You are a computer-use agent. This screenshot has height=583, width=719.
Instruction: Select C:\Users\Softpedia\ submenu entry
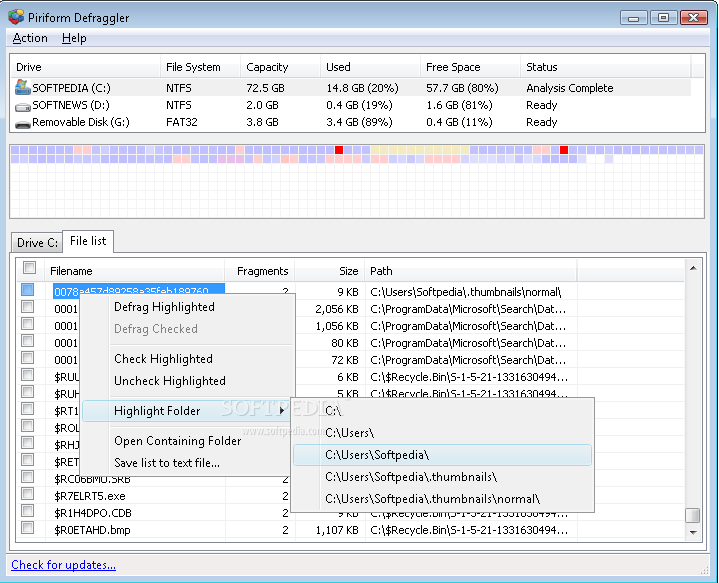442,455
